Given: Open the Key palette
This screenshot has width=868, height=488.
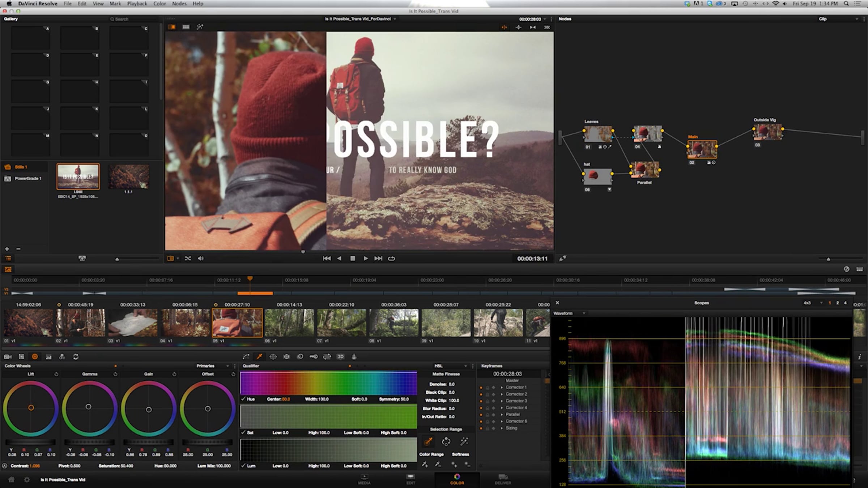Looking at the screenshot, I should point(314,357).
